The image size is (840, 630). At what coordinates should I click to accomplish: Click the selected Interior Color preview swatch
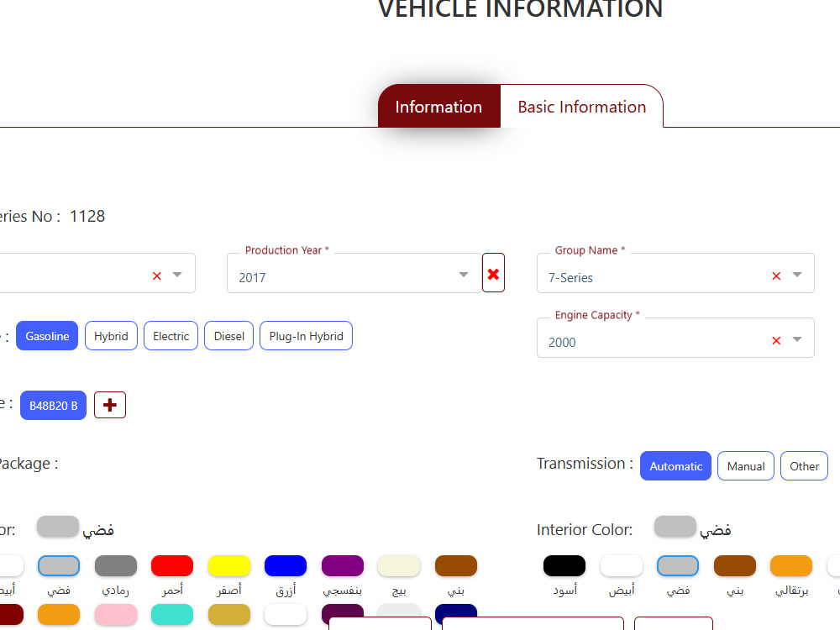point(675,526)
